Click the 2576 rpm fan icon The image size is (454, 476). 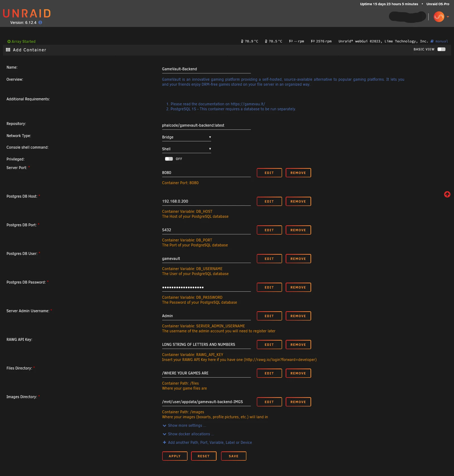coord(313,41)
